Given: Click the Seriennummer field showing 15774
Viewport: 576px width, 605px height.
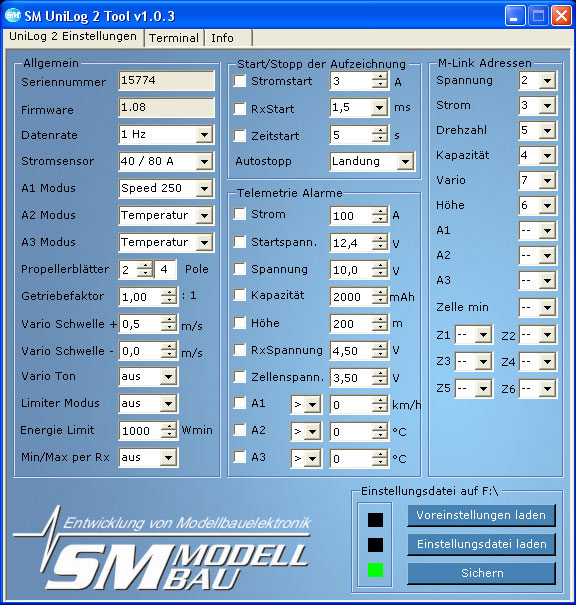Looking at the screenshot, I should point(166,81).
